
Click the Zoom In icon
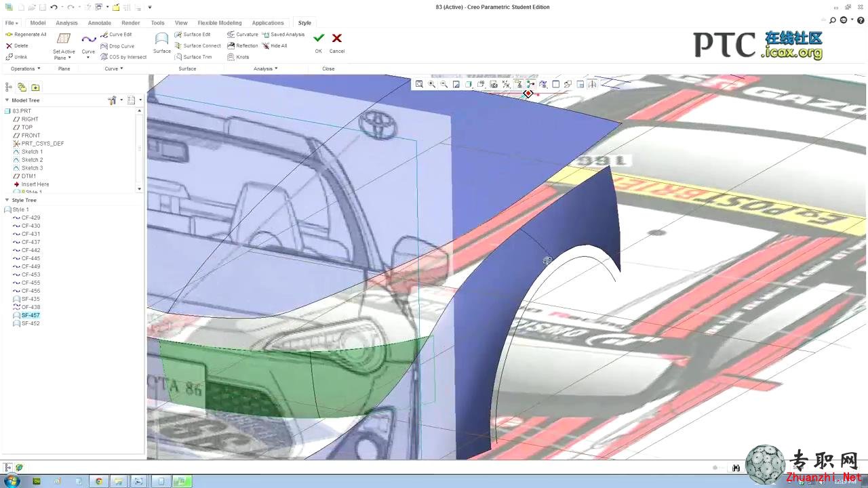pos(431,84)
